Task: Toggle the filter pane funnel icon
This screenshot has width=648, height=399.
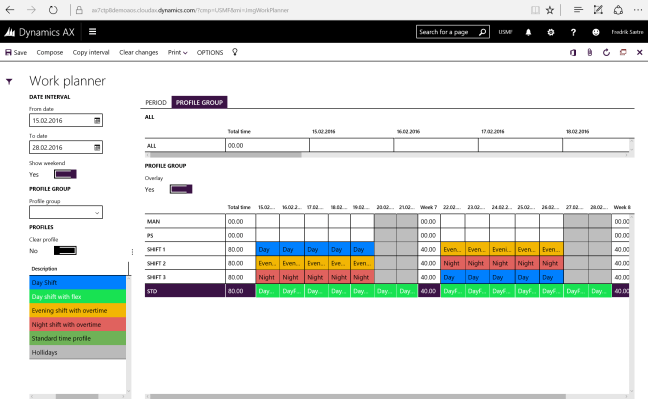Action: [9, 81]
